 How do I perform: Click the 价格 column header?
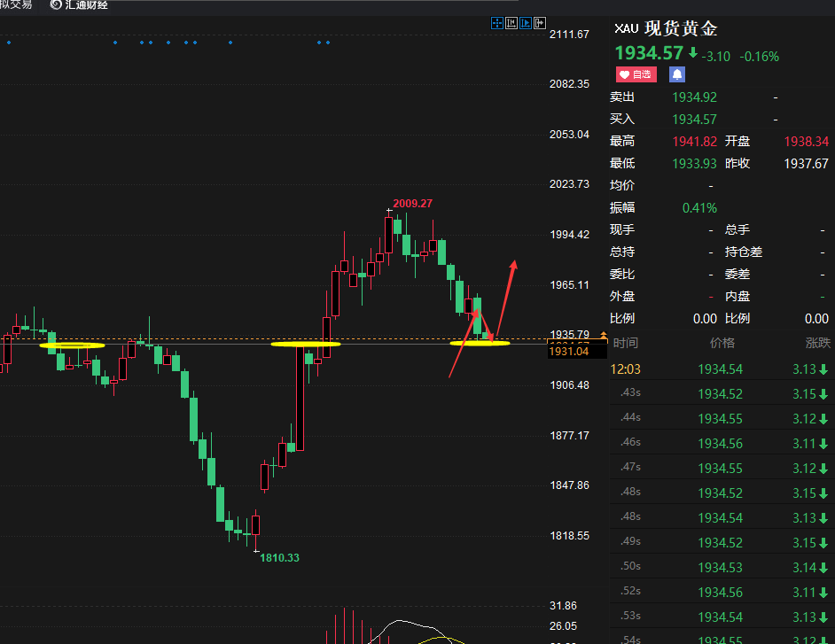[722, 343]
